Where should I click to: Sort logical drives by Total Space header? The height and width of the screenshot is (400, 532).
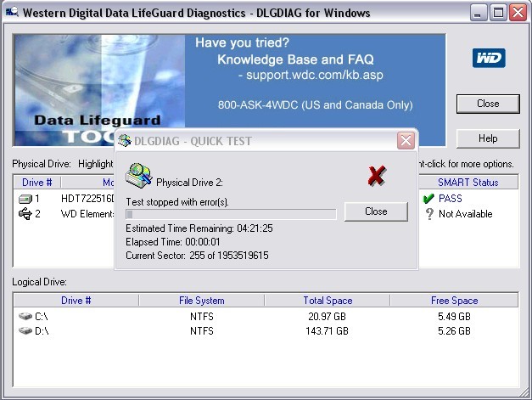328,301
